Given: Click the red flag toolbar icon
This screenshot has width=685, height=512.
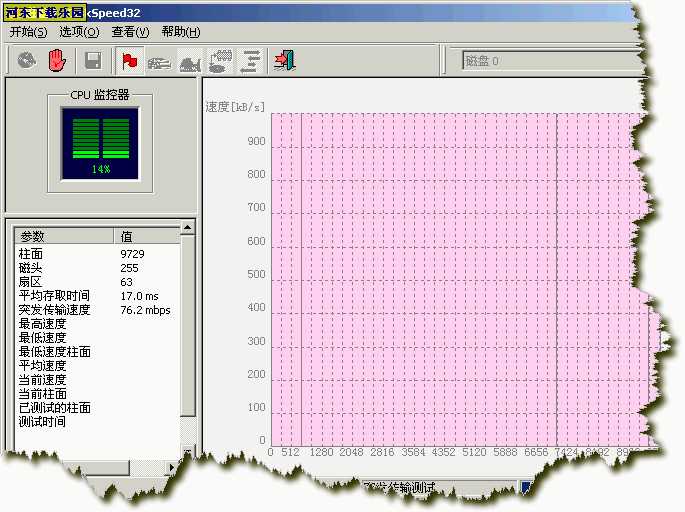Looking at the screenshot, I should [129, 61].
